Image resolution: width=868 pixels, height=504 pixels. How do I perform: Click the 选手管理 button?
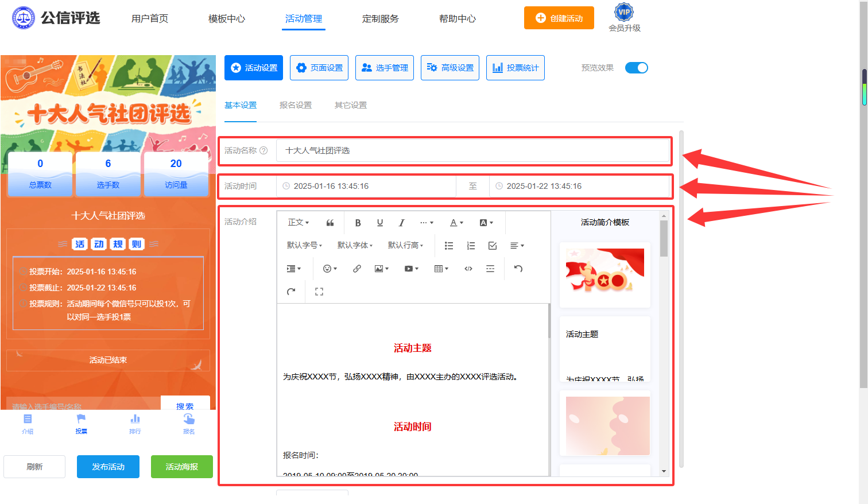click(x=385, y=68)
